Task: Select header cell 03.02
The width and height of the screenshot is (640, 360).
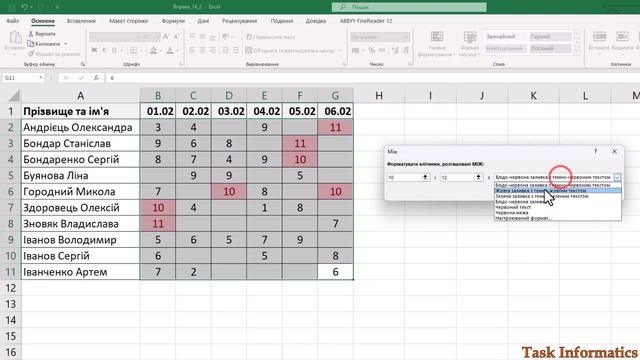Action: click(x=229, y=111)
